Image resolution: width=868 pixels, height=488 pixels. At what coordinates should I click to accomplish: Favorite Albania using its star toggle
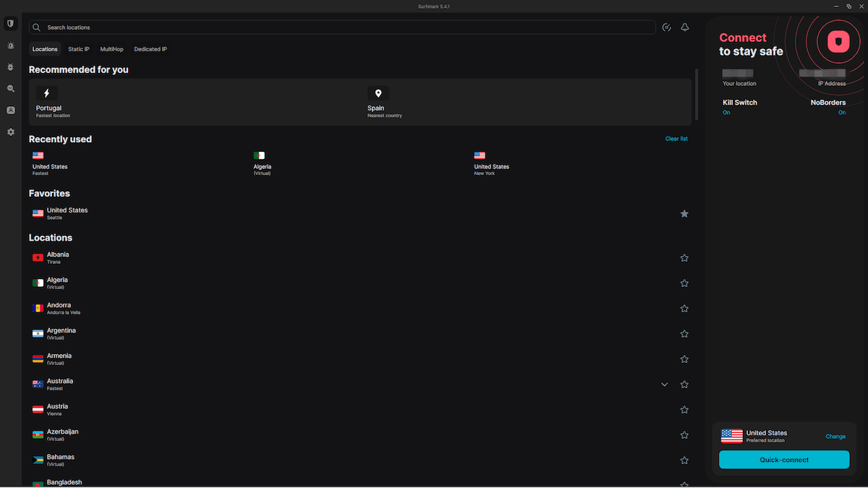(684, 257)
